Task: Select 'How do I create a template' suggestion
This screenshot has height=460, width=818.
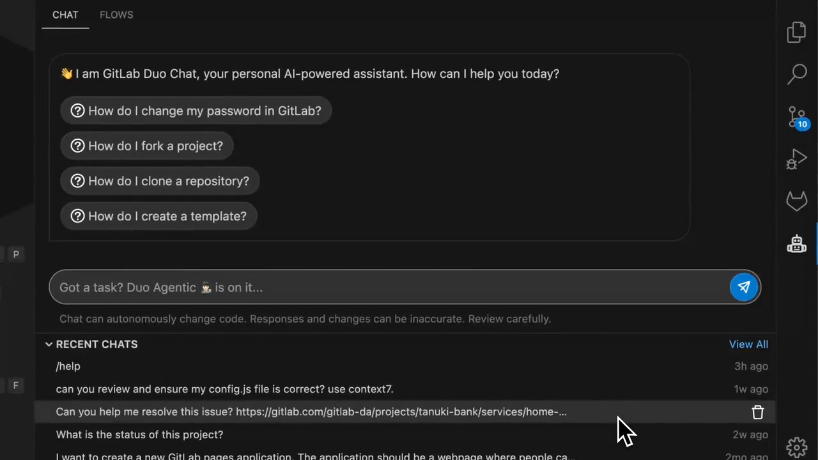Action: 159,216
